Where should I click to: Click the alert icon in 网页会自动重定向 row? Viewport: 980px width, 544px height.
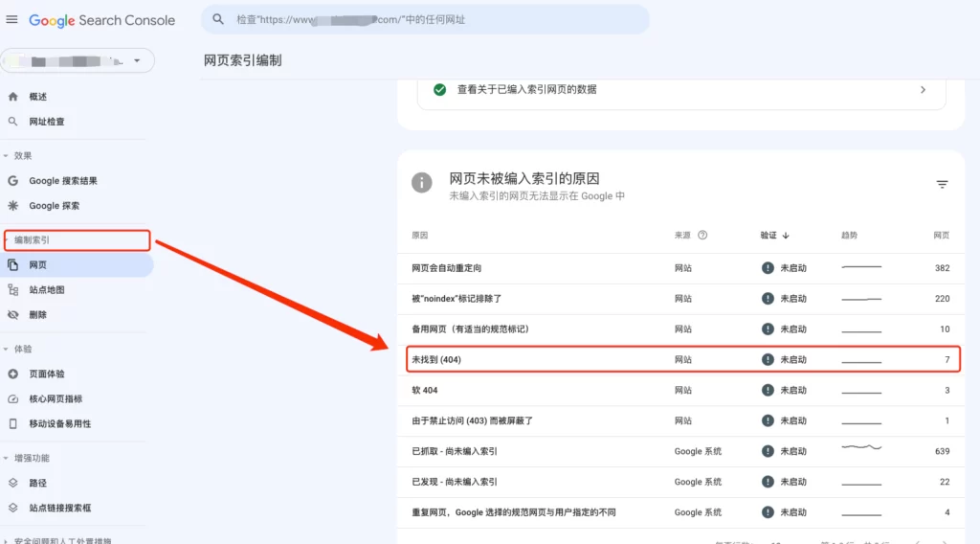(x=768, y=268)
